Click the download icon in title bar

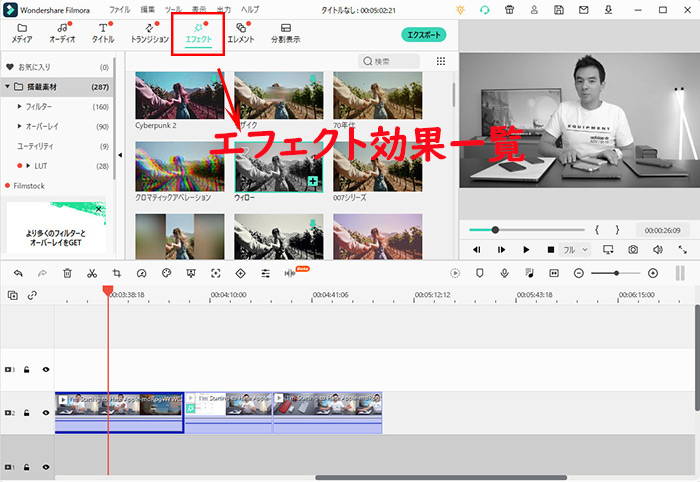point(608,10)
